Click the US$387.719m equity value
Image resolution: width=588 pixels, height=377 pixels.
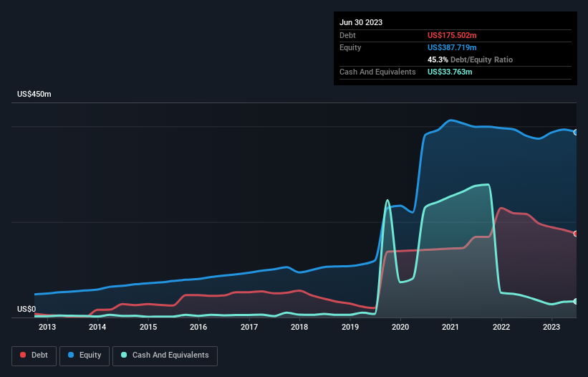coord(452,47)
